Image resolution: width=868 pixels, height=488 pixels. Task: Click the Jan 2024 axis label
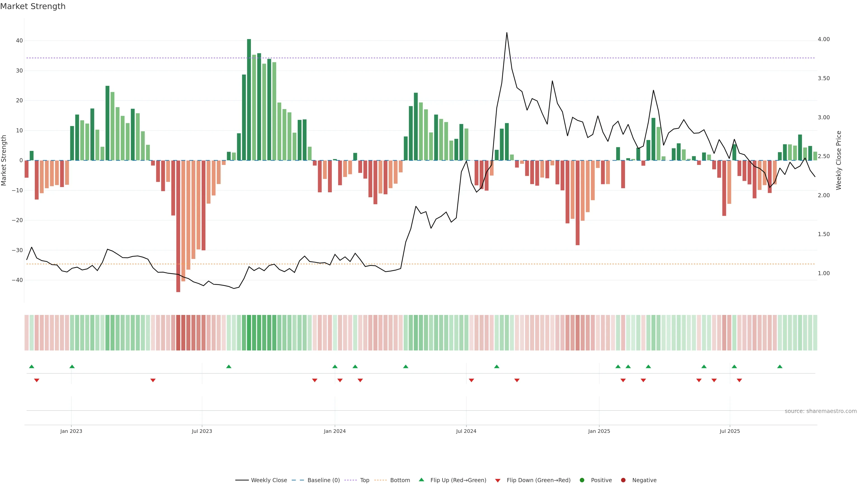coord(335,431)
